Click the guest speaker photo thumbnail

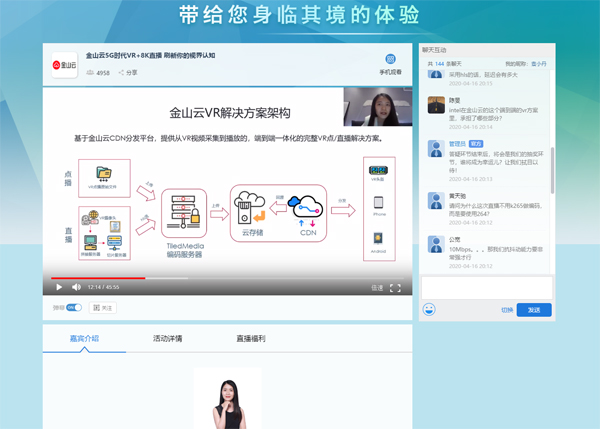tap(227, 400)
